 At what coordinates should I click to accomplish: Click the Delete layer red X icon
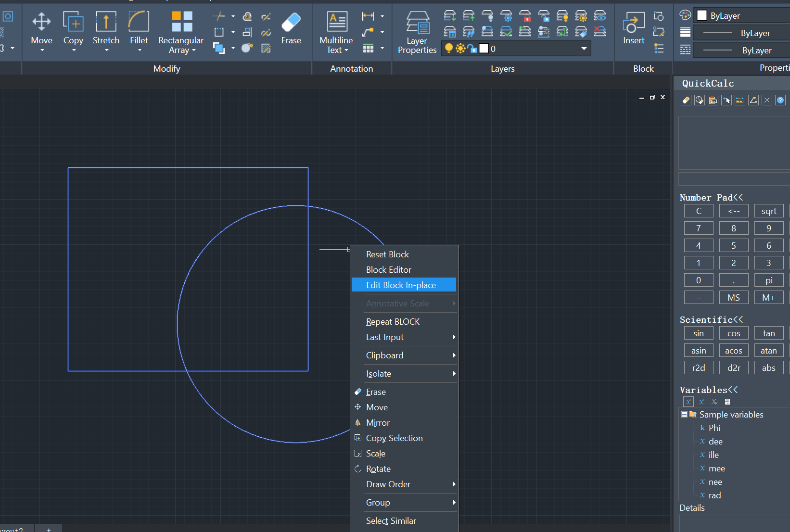click(x=600, y=32)
